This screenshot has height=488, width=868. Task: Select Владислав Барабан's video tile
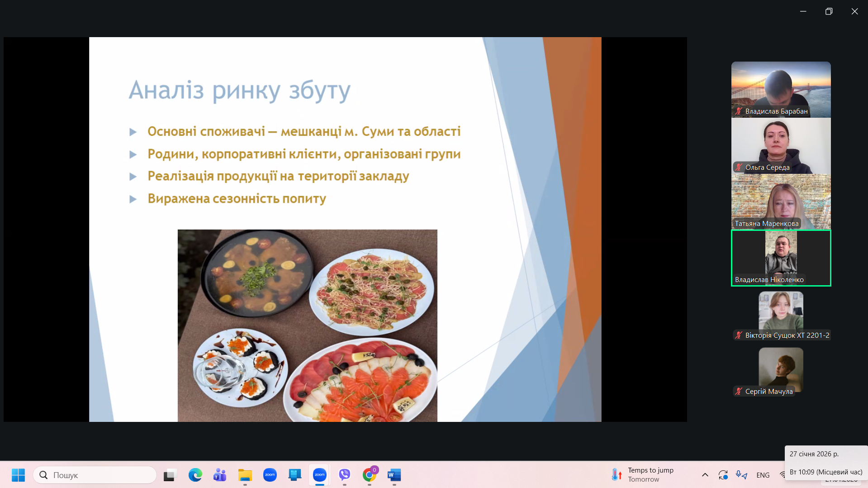(x=781, y=89)
